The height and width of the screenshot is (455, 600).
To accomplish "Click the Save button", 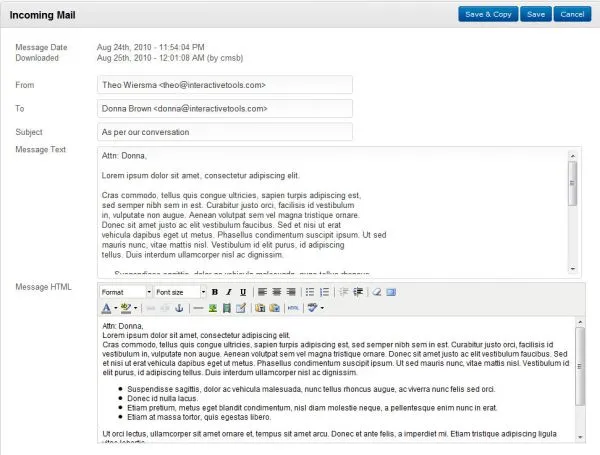I will coord(536,14).
